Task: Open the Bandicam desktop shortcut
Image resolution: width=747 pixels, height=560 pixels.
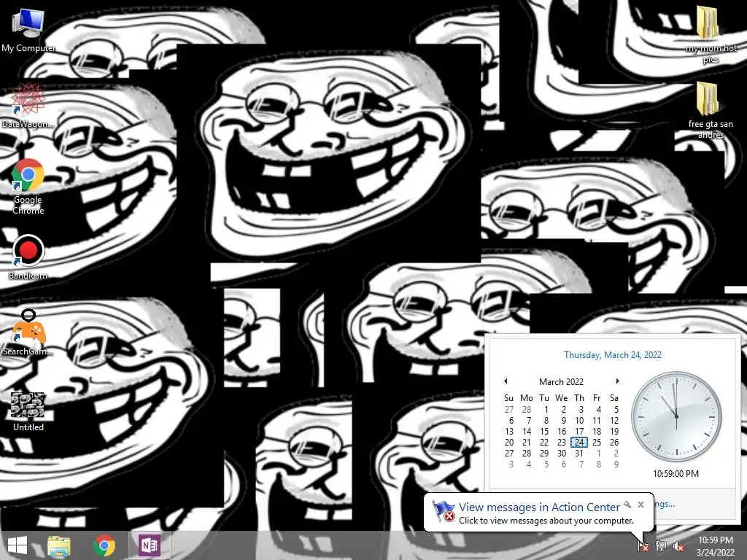Action: pyautogui.click(x=28, y=257)
